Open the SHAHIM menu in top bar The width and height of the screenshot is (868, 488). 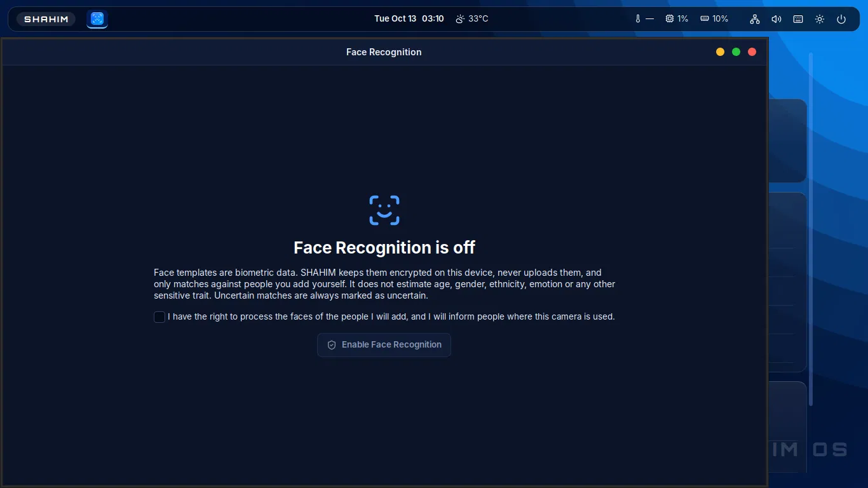coord(46,19)
